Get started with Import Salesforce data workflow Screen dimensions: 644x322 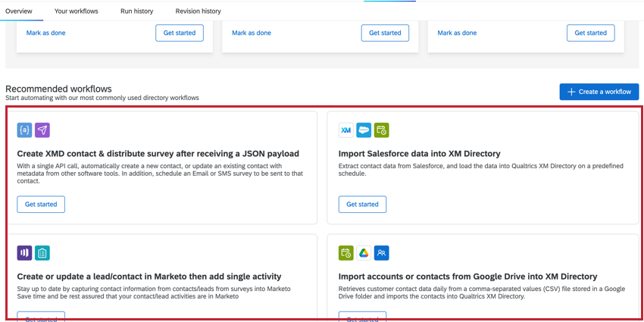pyautogui.click(x=363, y=204)
